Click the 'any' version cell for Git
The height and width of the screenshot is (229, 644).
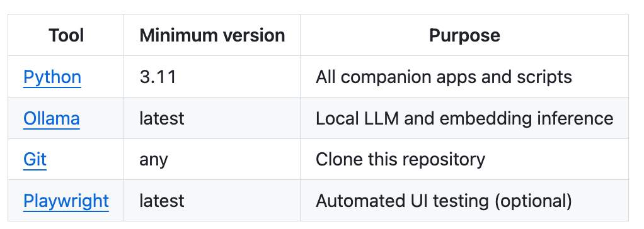pos(154,160)
